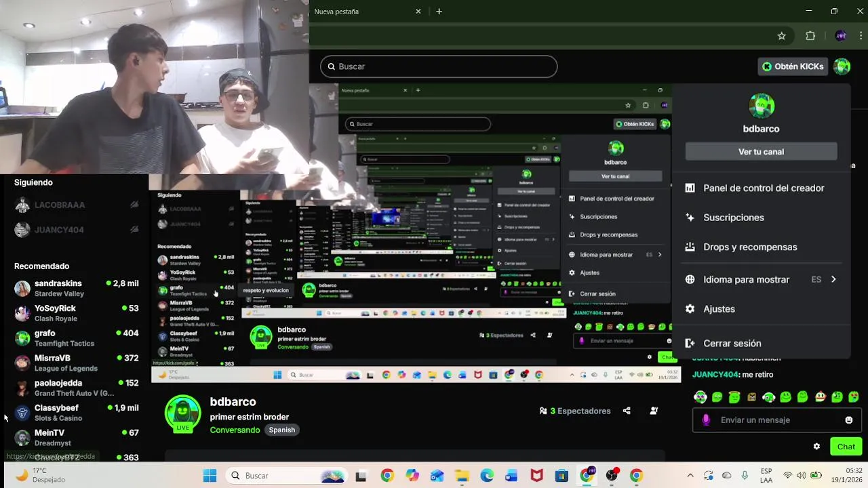Image resolution: width=868 pixels, height=488 pixels.
Task: Open followed channel LACOBRAAA in main sidebar
Action: 75,205
